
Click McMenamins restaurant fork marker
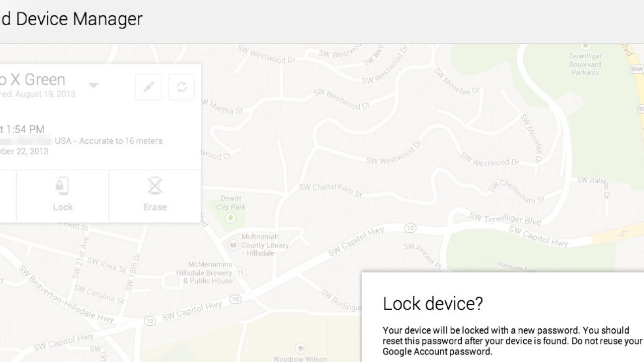coord(241,273)
